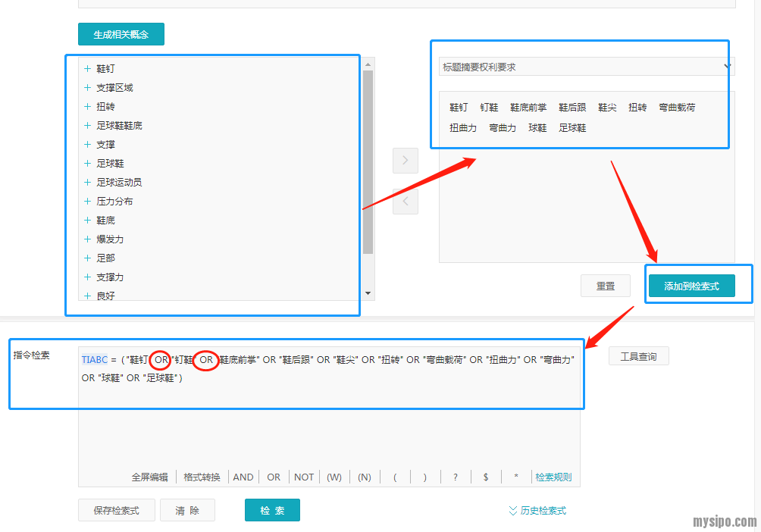This screenshot has width=761, height=532.
Task: Insert the NOT operator
Action: click(304, 477)
